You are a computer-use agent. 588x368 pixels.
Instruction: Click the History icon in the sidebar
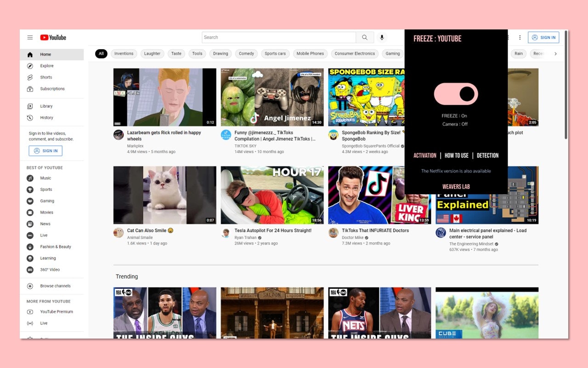pos(30,118)
